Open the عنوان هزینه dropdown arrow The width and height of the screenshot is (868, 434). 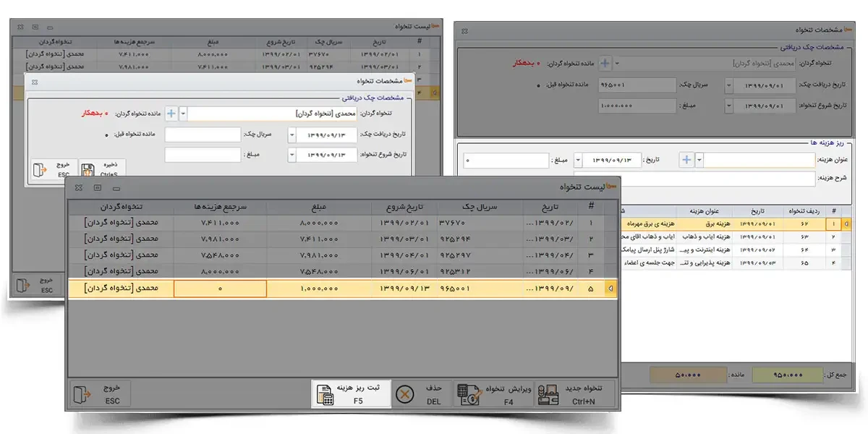(x=699, y=160)
